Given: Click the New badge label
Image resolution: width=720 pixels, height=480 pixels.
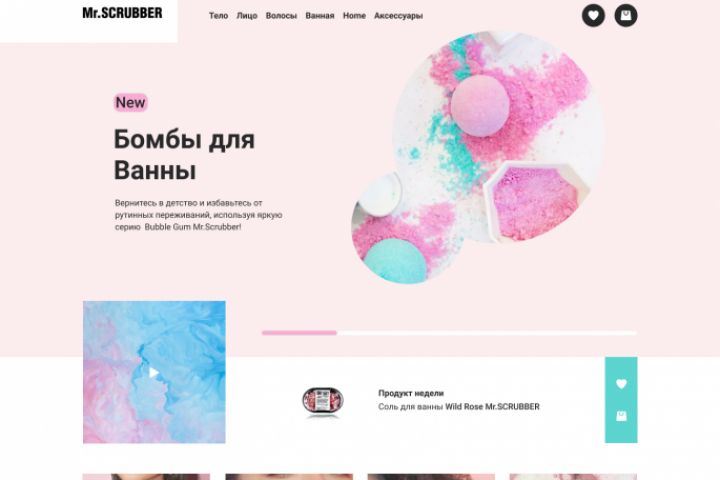Looking at the screenshot, I should click(130, 102).
